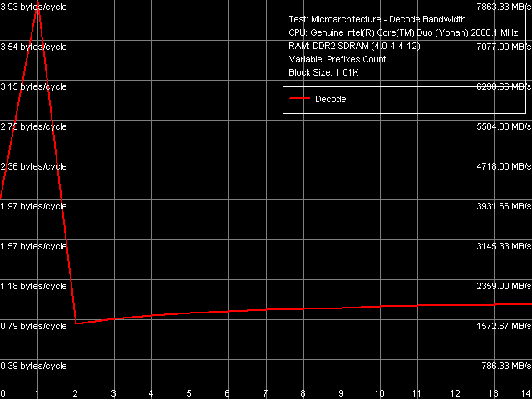Click the x-axis tick labeled 7
Image resolution: width=532 pixels, height=399 pixels.
265,392
